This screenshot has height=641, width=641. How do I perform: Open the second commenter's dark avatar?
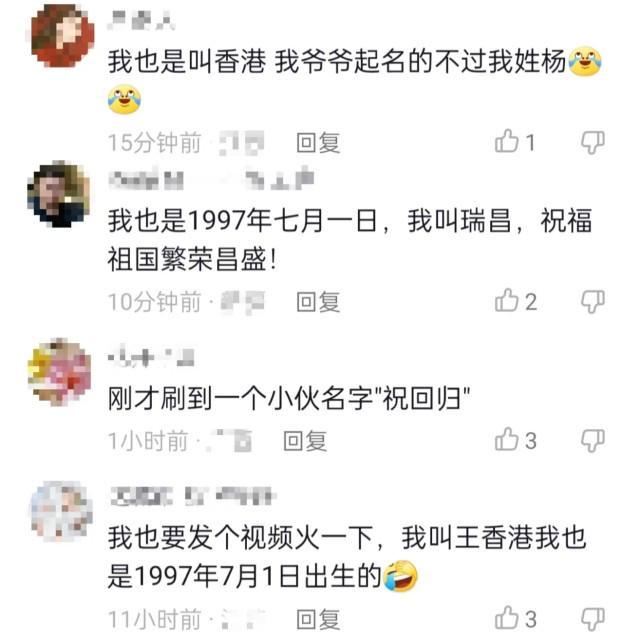click(x=59, y=194)
